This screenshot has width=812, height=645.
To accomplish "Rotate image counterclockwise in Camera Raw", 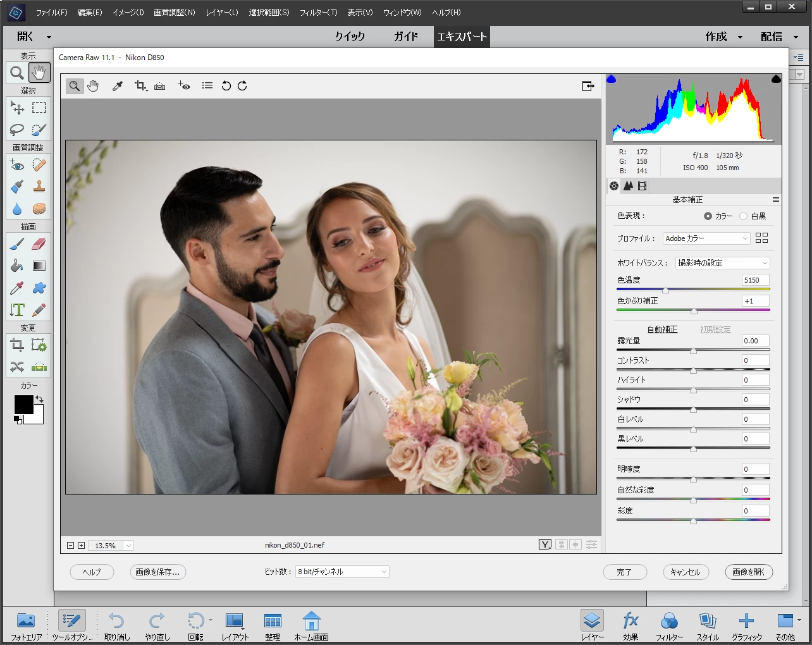I will [226, 86].
